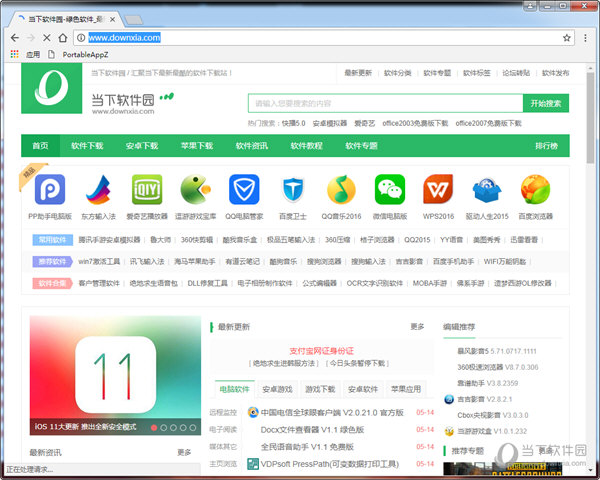600x480 pixels.
Task: Open 暴风影音5 5.71.0717.1111 recommendation
Action: pyautogui.click(x=497, y=351)
